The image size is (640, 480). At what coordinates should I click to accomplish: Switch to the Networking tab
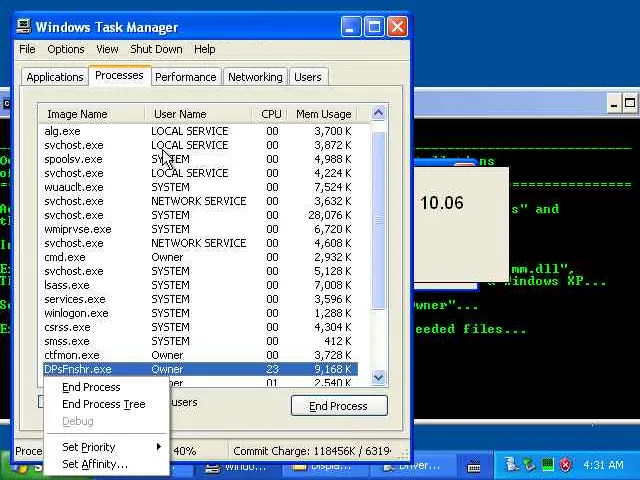[x=255, y=77]
